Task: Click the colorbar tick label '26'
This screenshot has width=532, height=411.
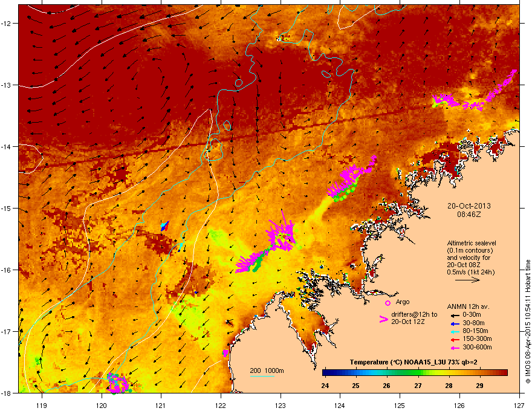Action: tap(386, 386)
